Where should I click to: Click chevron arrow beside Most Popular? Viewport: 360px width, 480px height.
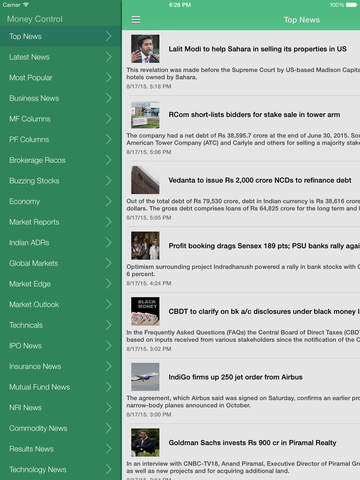[x=108, y=78]
